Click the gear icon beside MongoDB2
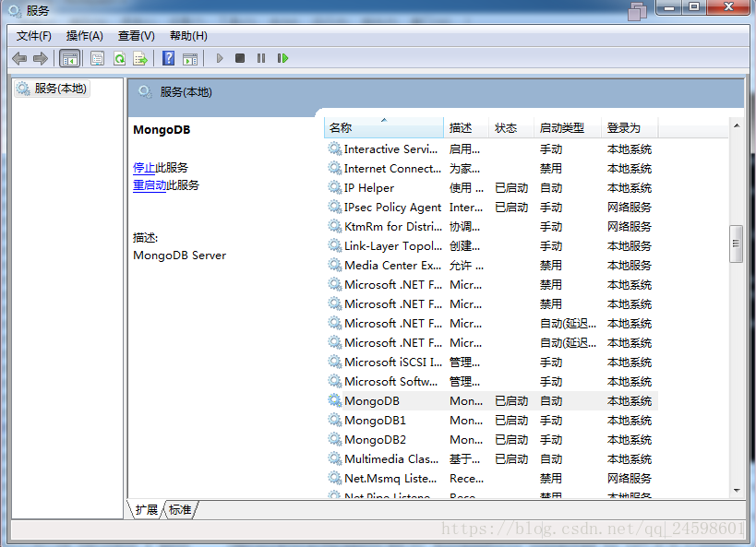 coord(334,439)
